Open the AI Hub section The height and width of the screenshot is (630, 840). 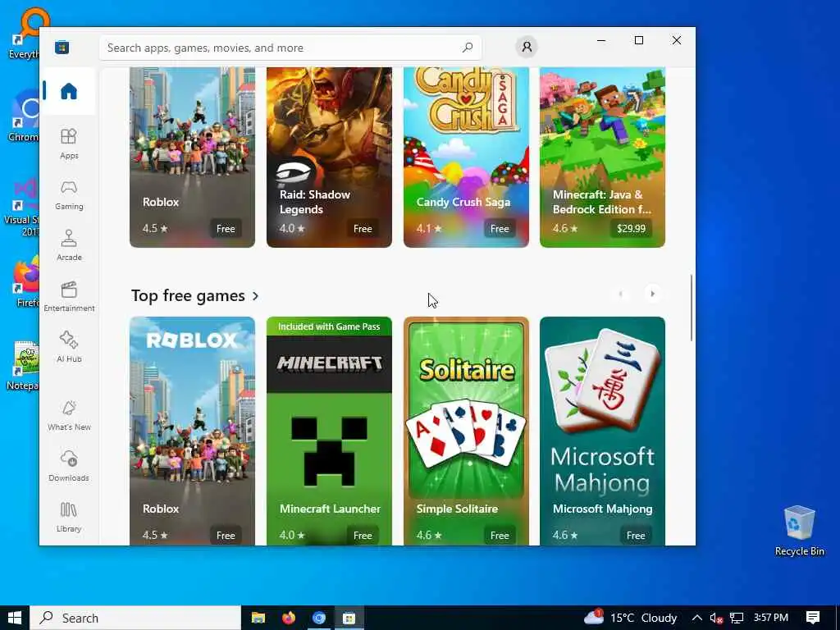pos(69,347)
